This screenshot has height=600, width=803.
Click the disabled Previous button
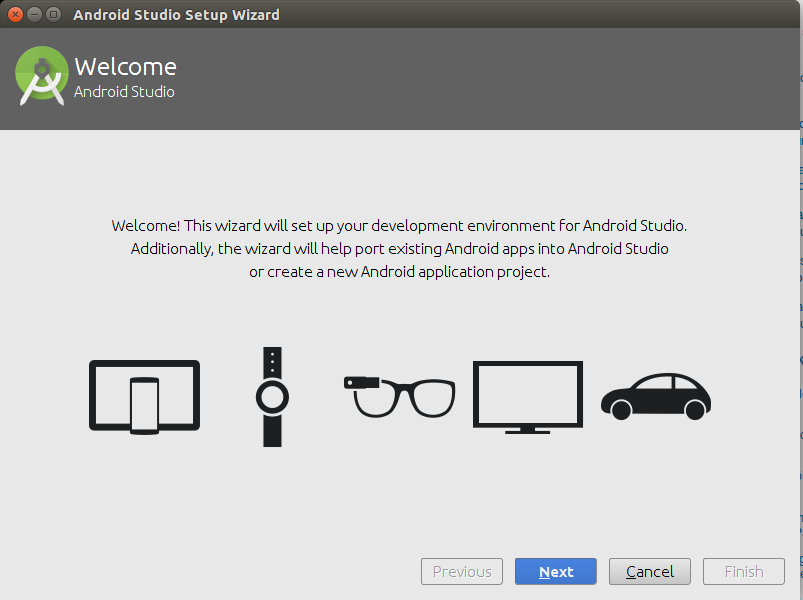coord(461,571)
